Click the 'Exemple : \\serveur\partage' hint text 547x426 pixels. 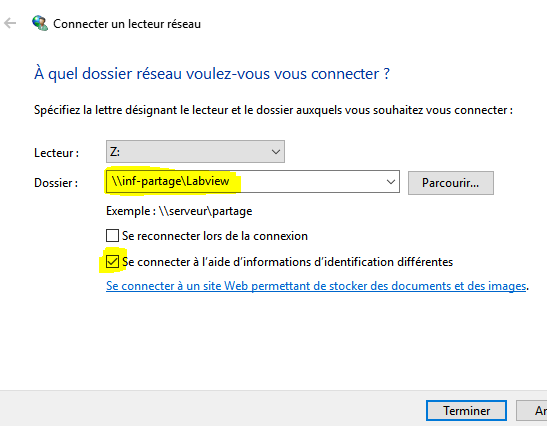point(179,211)
